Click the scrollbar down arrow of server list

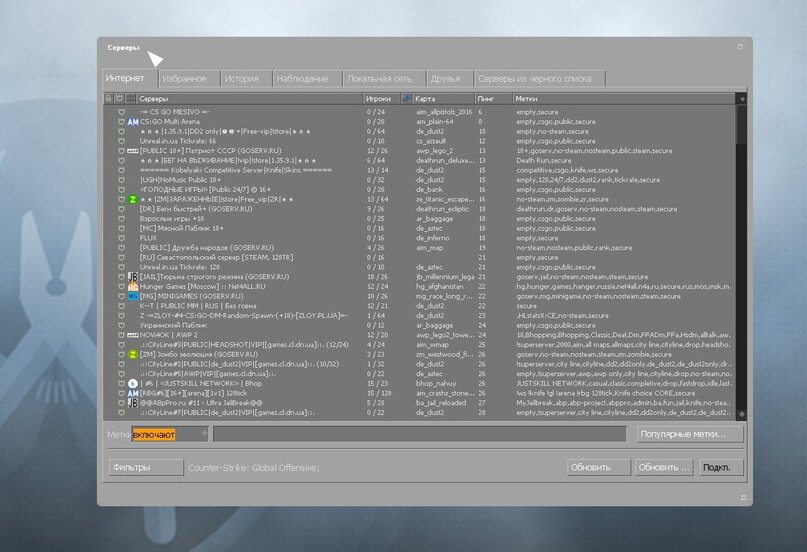(742, 414)
